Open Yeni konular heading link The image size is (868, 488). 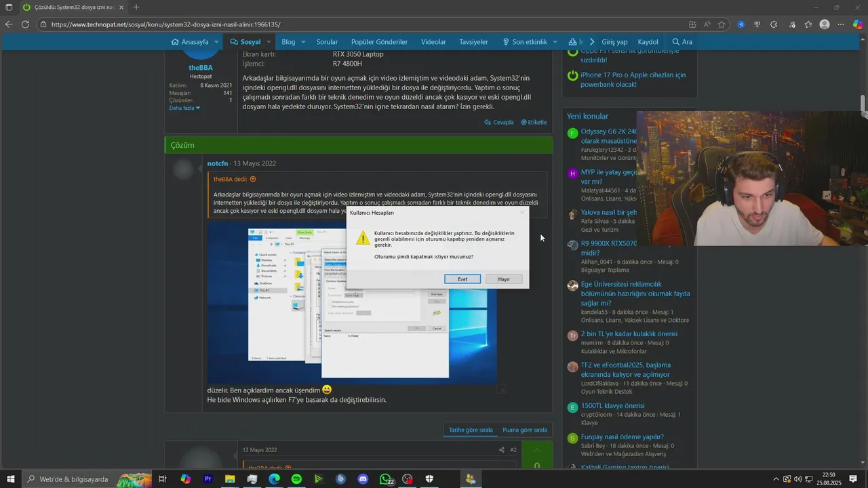(588, 116)
